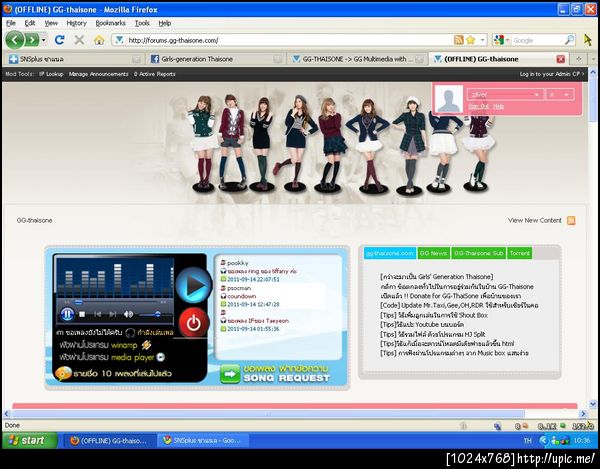Open the address bar history dropdown
Viewport: 600px width, 469px height.
(483, 40)
